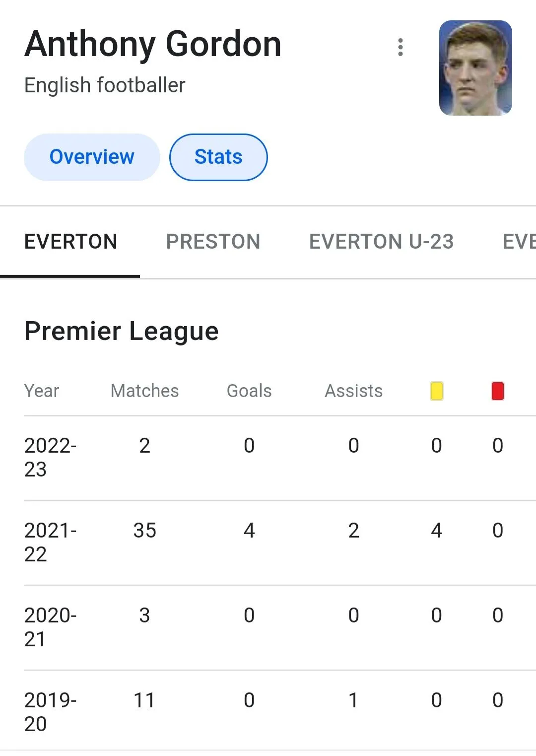
Task: Tap Anthony Gordon's profile photo
Action: click(x=475, y=68)
